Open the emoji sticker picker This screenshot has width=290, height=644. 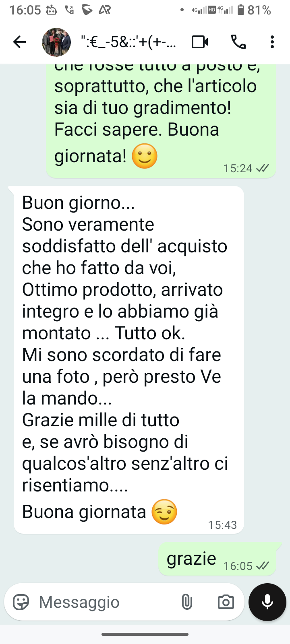21,602
